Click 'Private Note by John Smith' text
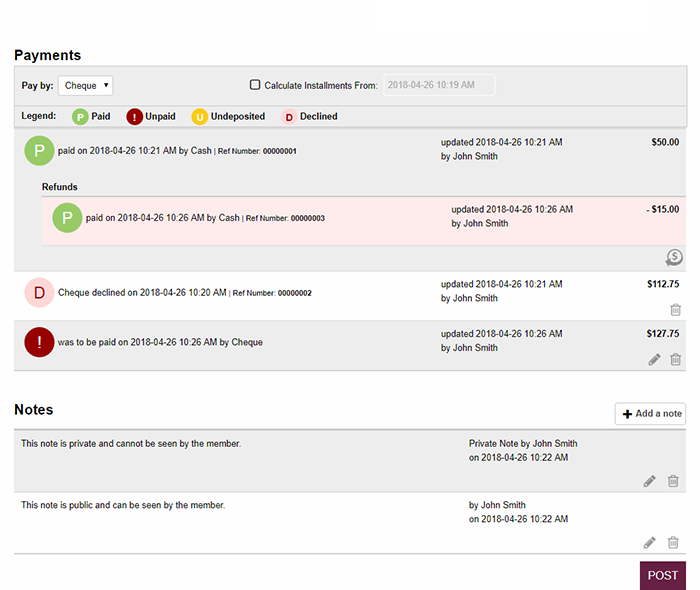This screenshot has height=590, width=700. click(x=523, y=444)
